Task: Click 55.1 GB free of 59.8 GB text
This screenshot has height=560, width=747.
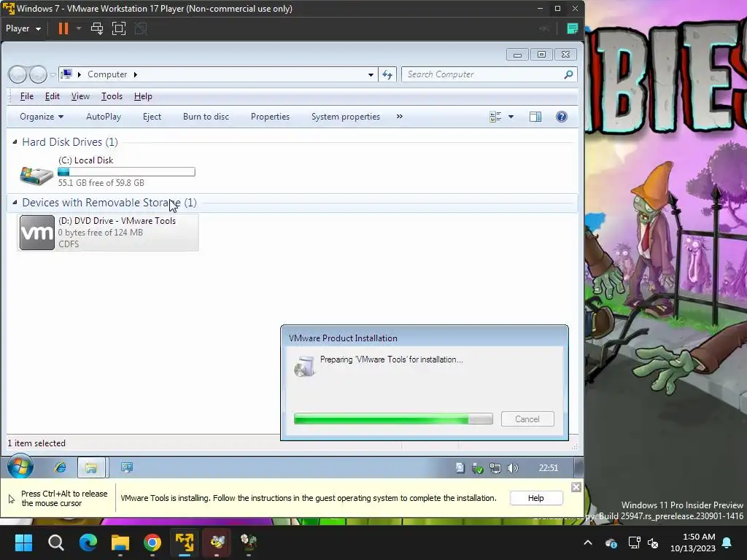Action: [101, 183]
